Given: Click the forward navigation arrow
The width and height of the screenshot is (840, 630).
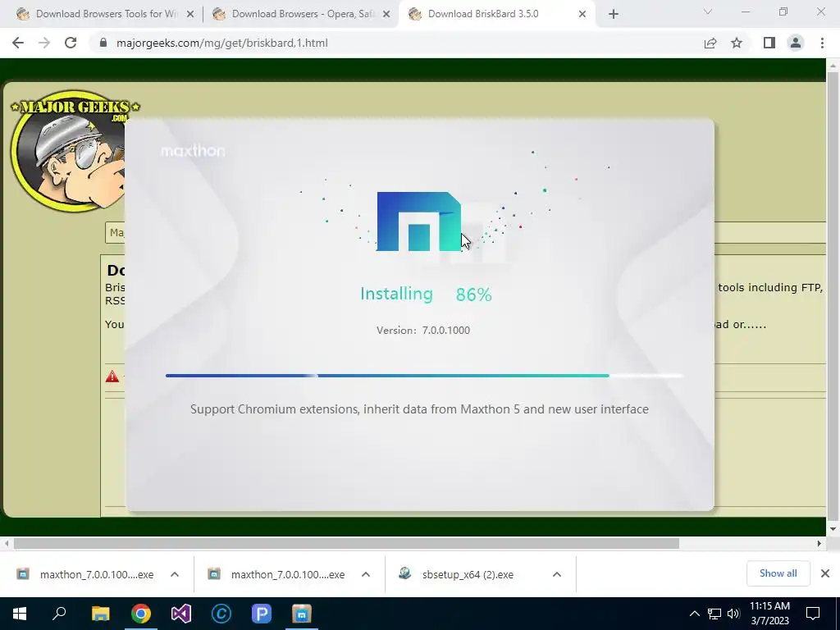Looking at the screenshot, I should click(x=44, y=43).
